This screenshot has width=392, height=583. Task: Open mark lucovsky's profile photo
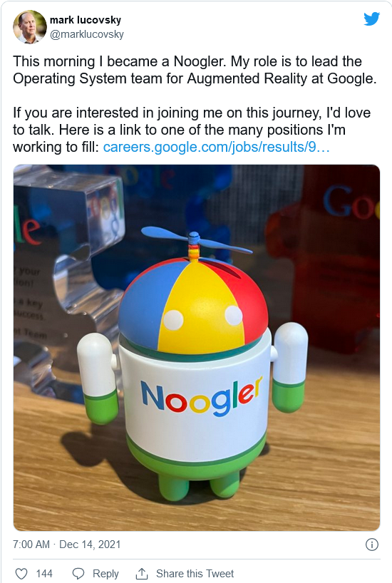coord(30,27)
